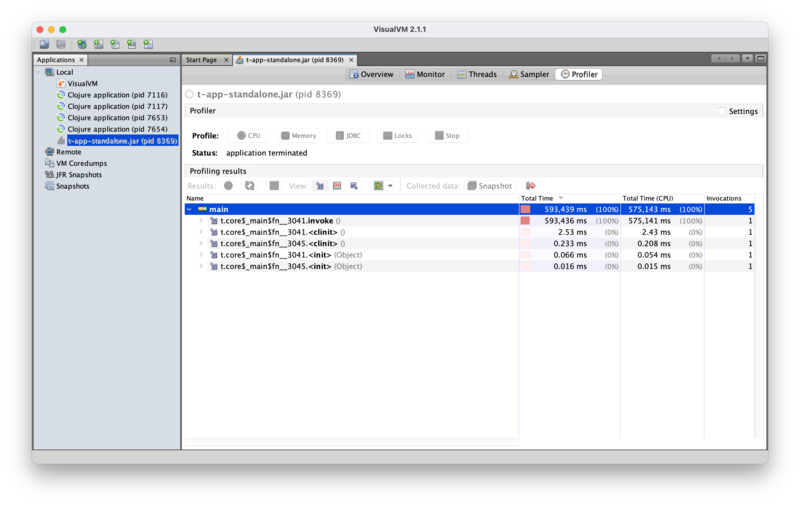Sort by the Total Time (CPU) column header
The height and width of the screenshot is (506, 800).
[662, 198]
